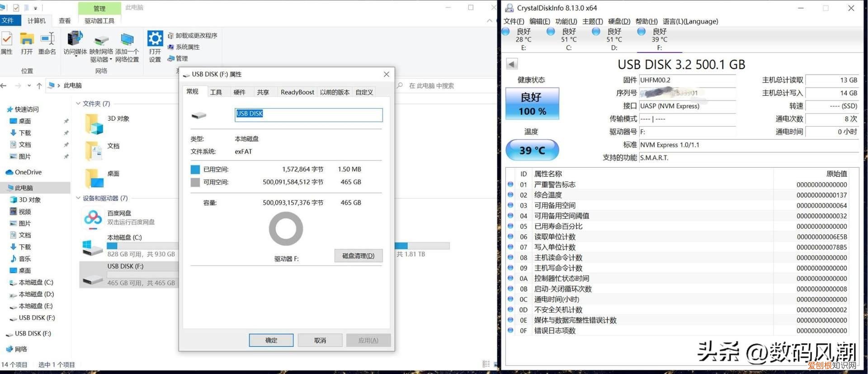Select drive E: status in CrystalDiskInfo

[523, 39]
